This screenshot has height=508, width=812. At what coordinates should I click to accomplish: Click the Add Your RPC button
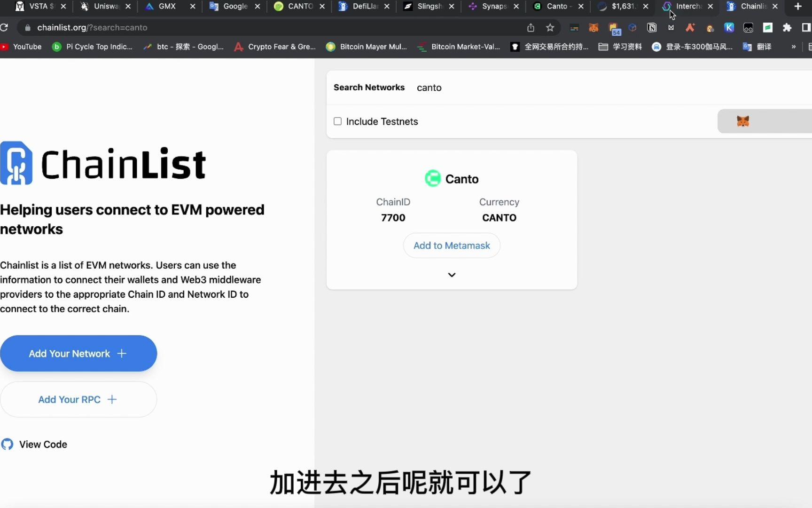click(x=78, y=399)
